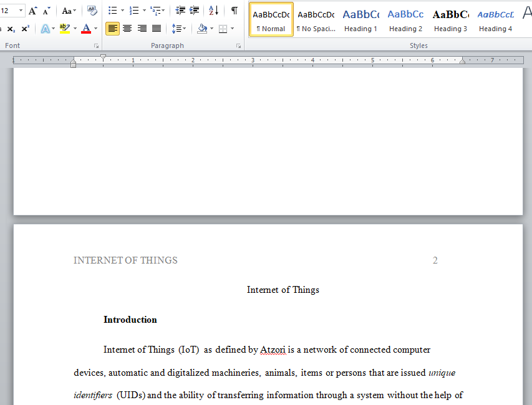Decrease paragraph indent
Viewport: 532px width, 405px height.
pos(180,11)
